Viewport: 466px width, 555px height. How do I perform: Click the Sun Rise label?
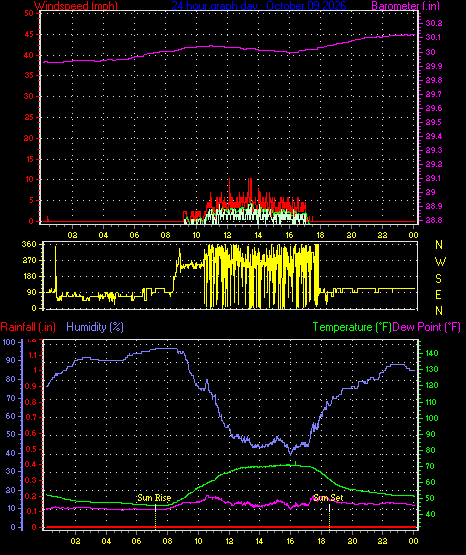click(154, 498)
